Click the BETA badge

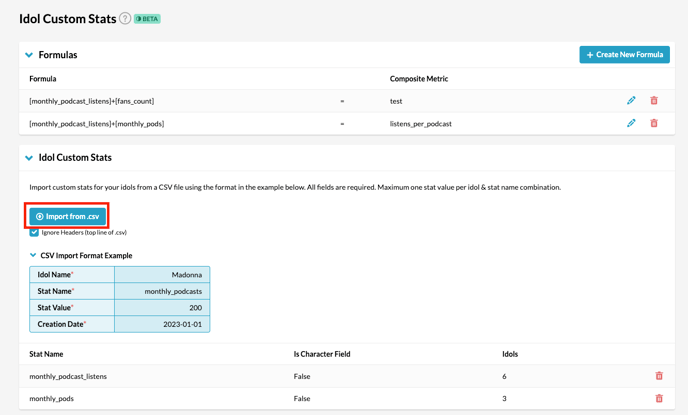(x=147, y=19)
